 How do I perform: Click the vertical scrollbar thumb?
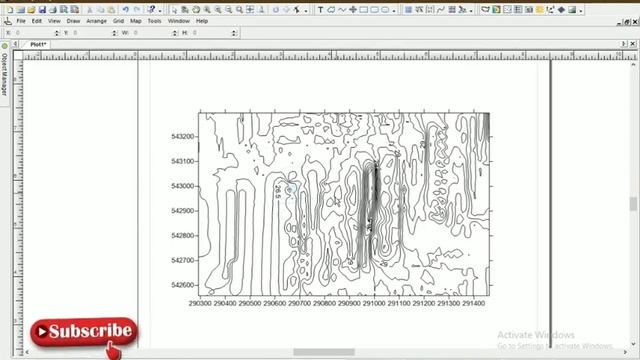click(633, 204)
